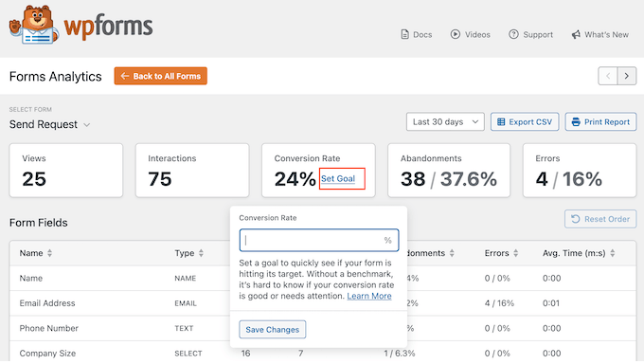Screen dimensions: 644x364
Task: Click the Interactions 75 stat card
Action: coord(192,171)
